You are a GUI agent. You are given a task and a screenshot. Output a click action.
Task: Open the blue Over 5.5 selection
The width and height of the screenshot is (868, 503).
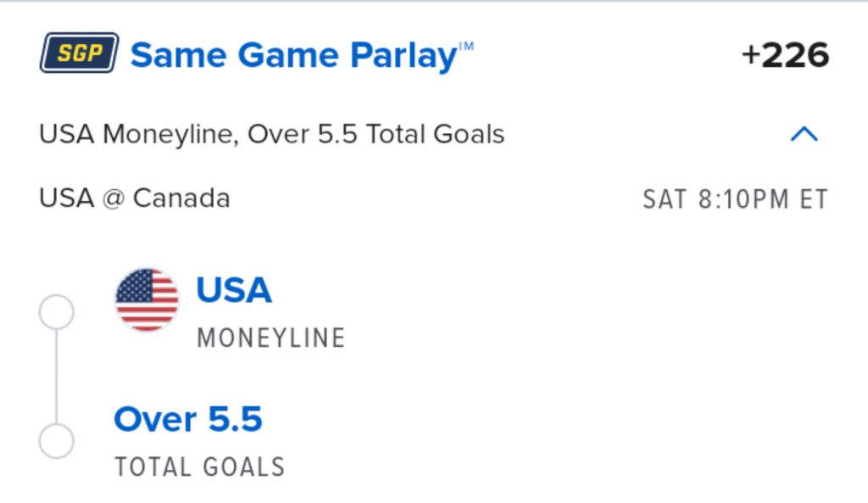[x=188, y=419]
